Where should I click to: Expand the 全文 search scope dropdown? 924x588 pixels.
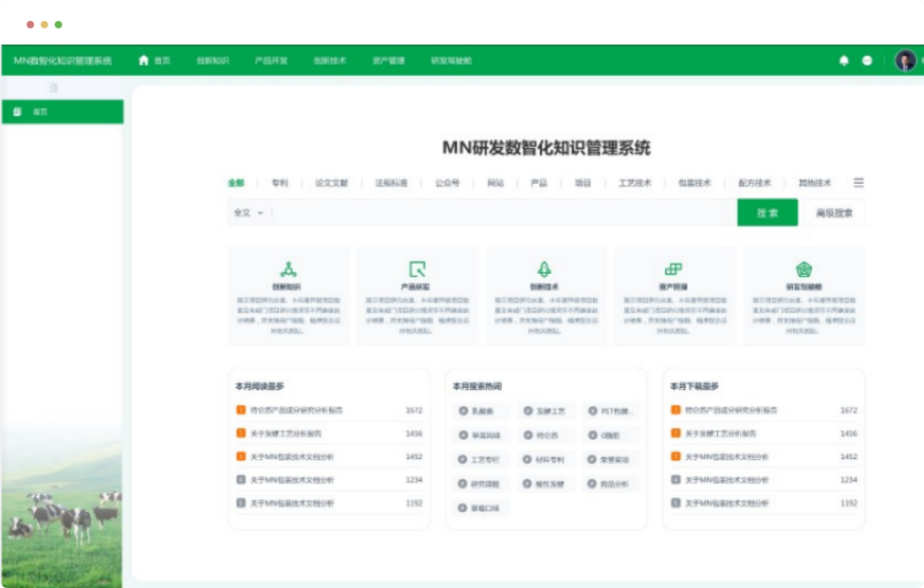tap(249, 213)
